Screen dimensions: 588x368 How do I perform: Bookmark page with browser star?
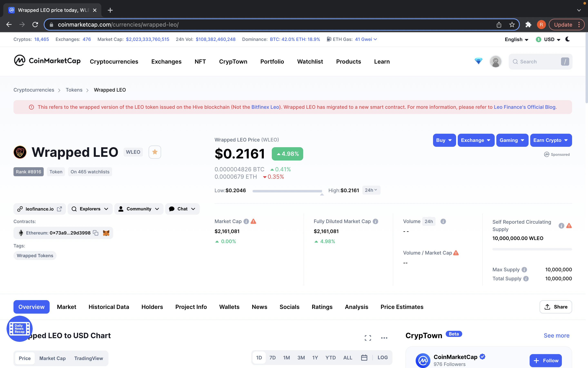coord(512,25)
